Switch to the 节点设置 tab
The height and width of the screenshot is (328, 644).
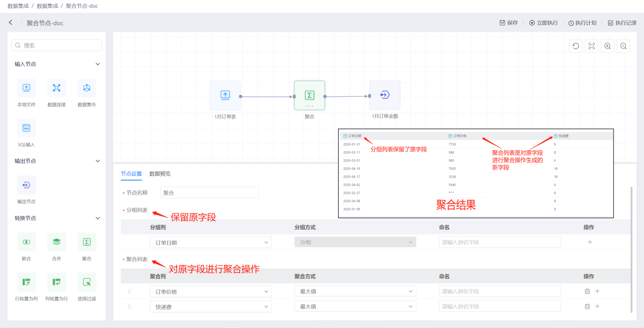131,174
